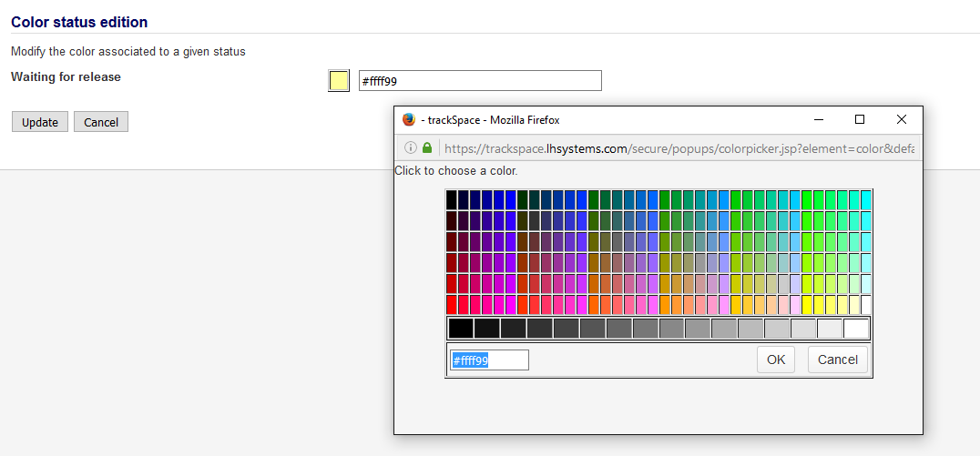
Task: Click the 'Color status edition' heading
Action: [x=79, y=23]
